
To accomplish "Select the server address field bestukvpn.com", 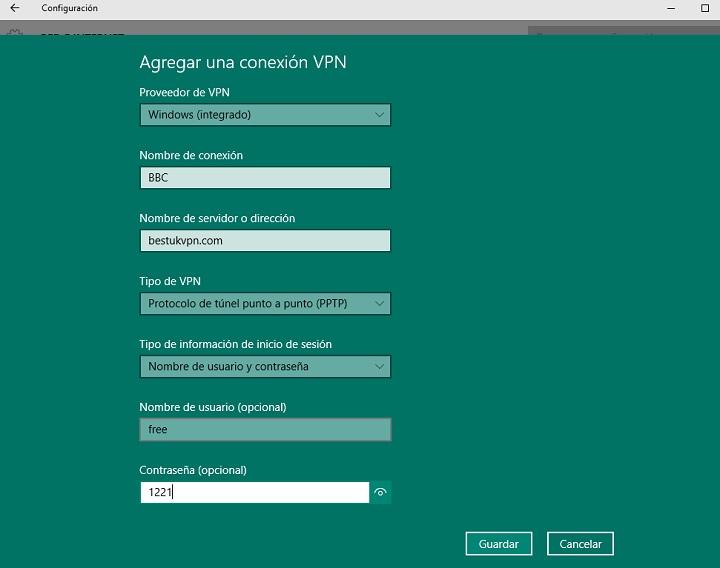I will [265, 241].
